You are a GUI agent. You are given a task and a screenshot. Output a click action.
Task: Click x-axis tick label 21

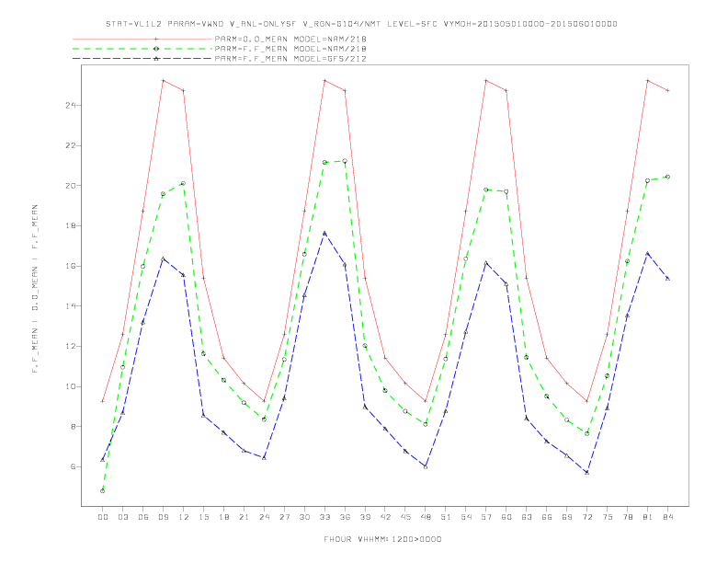(244, 517)
